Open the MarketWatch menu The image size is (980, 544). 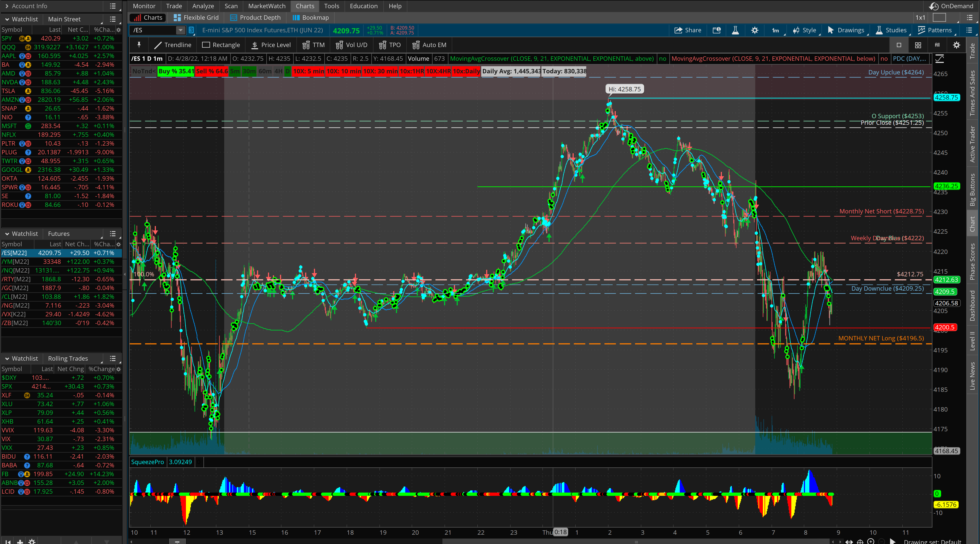point(266,6)
